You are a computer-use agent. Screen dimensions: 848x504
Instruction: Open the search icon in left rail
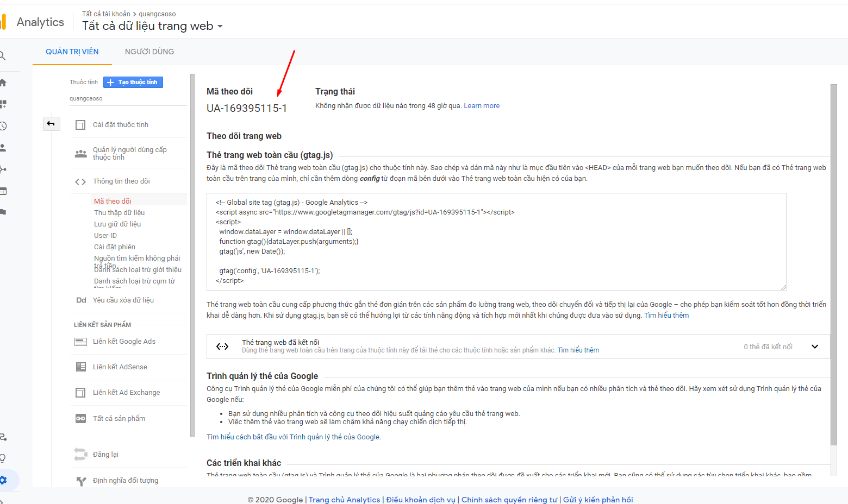click(2, 55)
